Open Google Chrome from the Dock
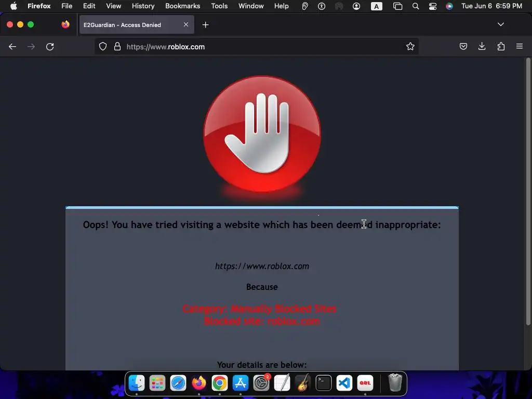Viewport: 532px width, 399px height. pos(220,383)
